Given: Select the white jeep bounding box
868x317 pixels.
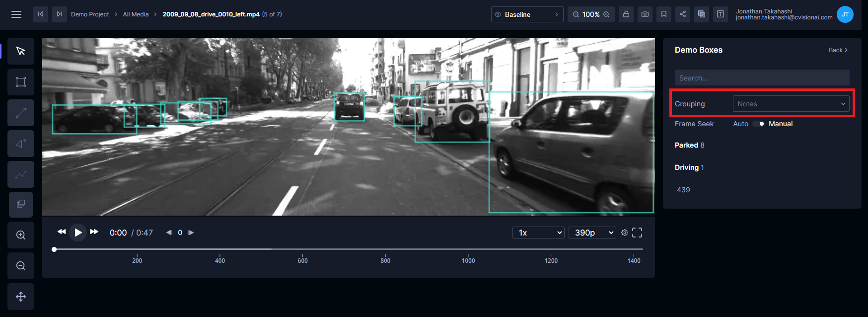Looking at the screenshot, I should tap(452, 112).
